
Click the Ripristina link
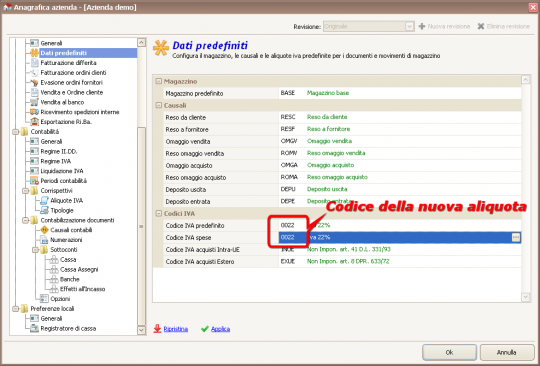[176, 329]
